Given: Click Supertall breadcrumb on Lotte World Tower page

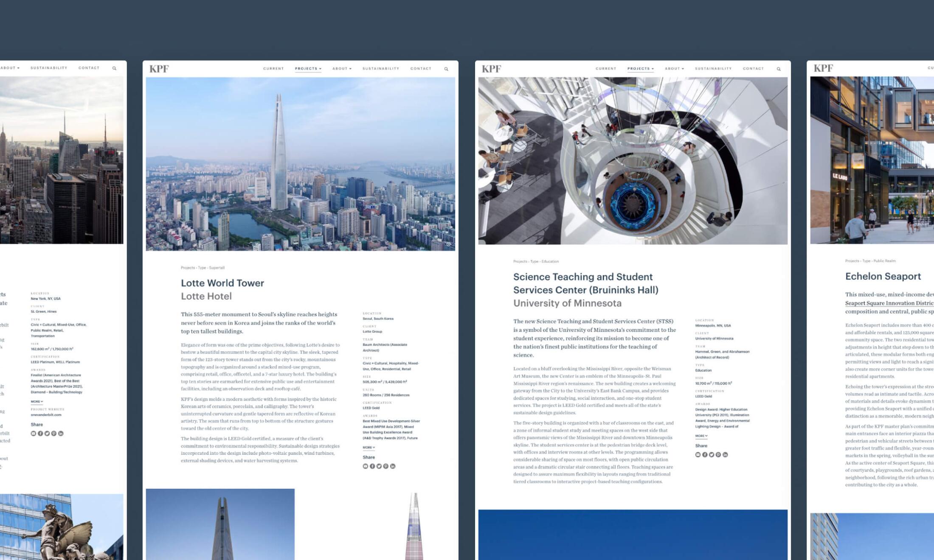Looking at the screenshot, I should click(x=217, y=268).
